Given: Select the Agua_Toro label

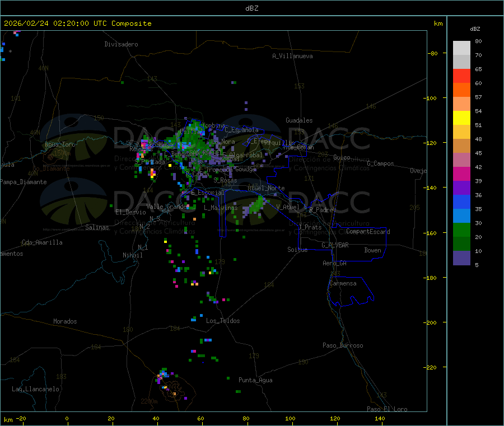Looking at the screenshot, I should pos(60,144).
